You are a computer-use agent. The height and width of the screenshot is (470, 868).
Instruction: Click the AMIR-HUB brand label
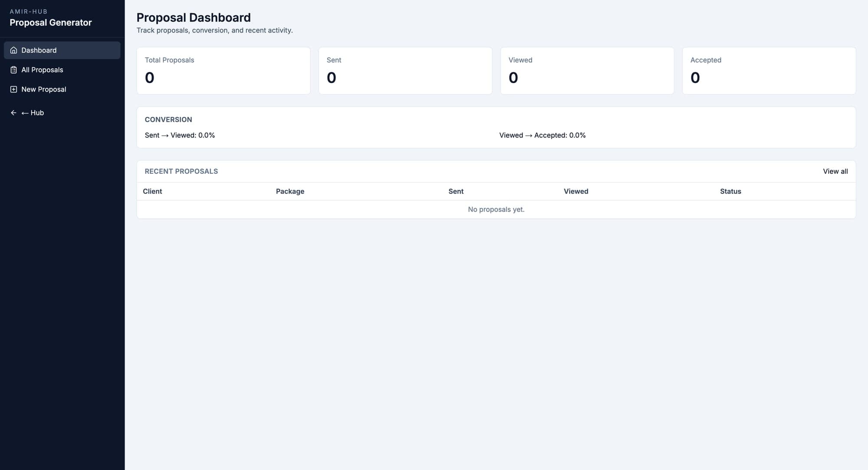tap(28, 11)
